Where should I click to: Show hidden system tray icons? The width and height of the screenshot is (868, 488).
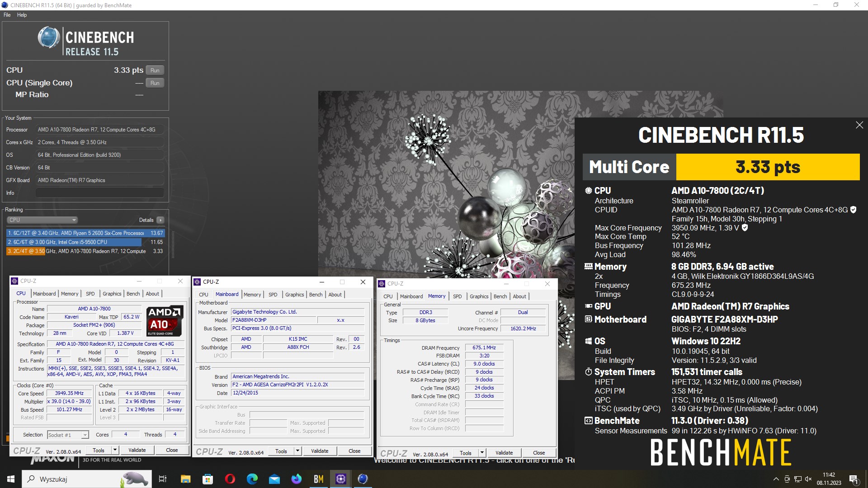(776, 479)
